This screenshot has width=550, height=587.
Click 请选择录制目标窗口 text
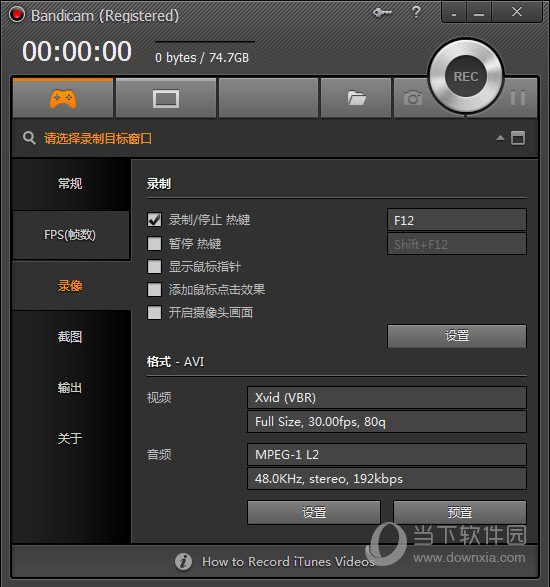click(98, 139)
